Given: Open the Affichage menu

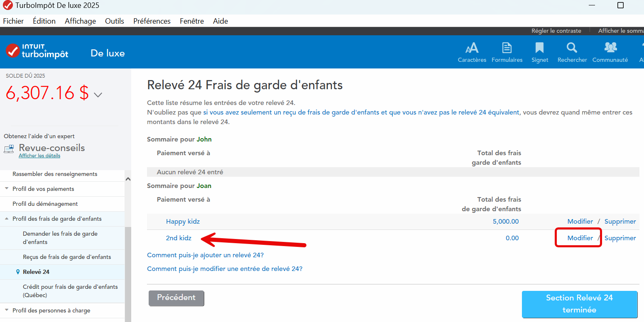Looking at the screenshot, I should (x=80, y=21).
